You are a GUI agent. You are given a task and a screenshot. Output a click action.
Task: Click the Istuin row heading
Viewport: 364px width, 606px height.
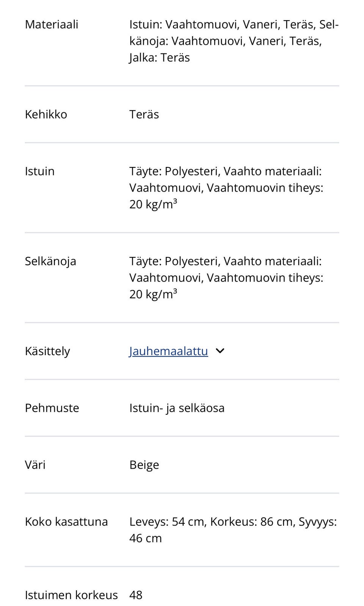39,171
